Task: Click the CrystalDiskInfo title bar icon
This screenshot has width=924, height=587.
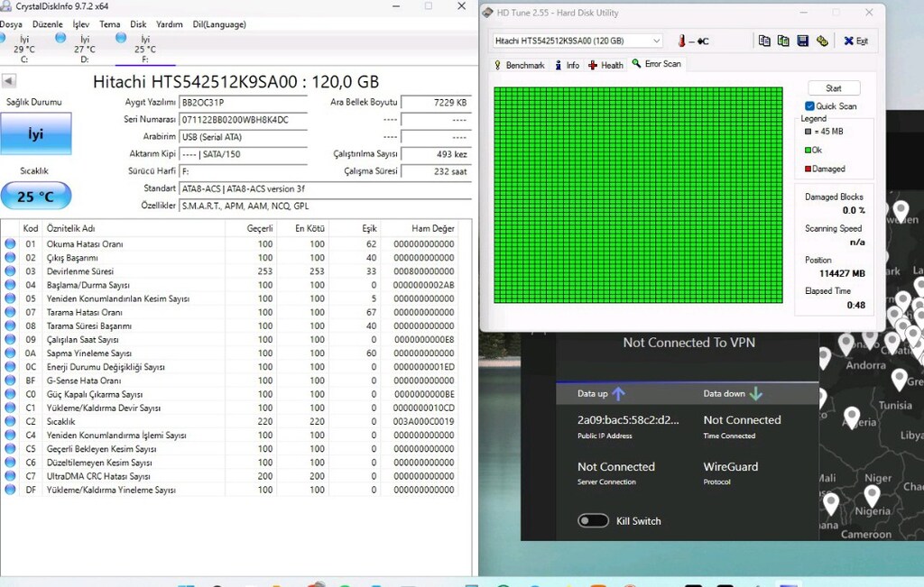Action: (6, 6)
